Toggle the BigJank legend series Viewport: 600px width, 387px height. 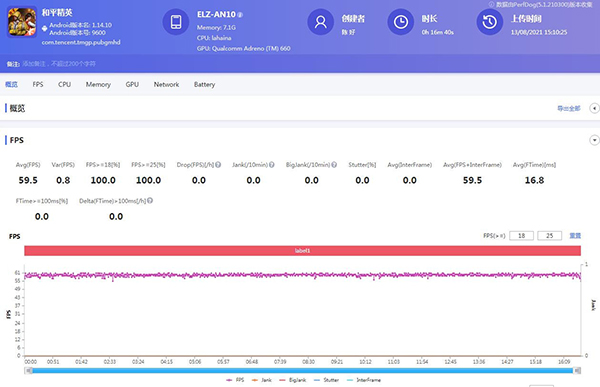(x=292, y=380)
